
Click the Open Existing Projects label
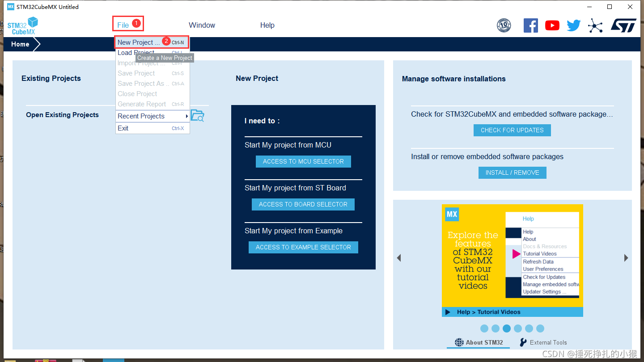click(62, 115)
